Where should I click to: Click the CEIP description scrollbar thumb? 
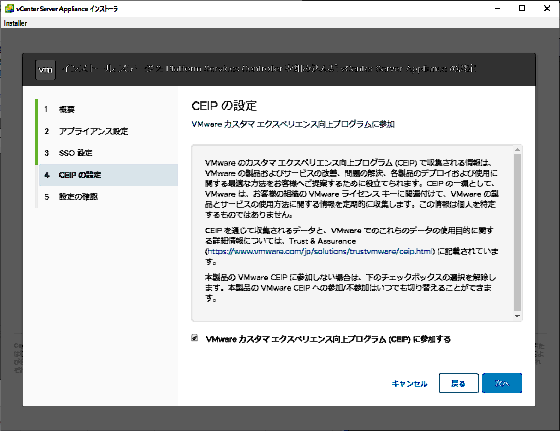tap(517, 232)
